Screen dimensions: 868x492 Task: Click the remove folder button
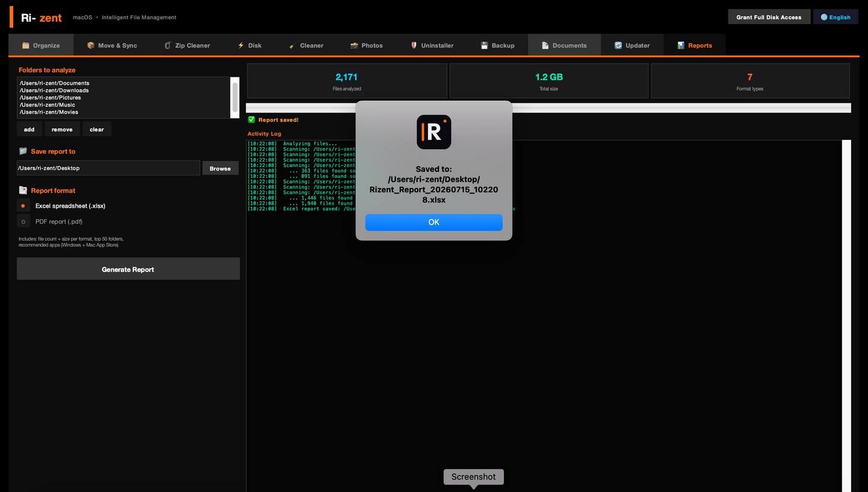[62, 129]
